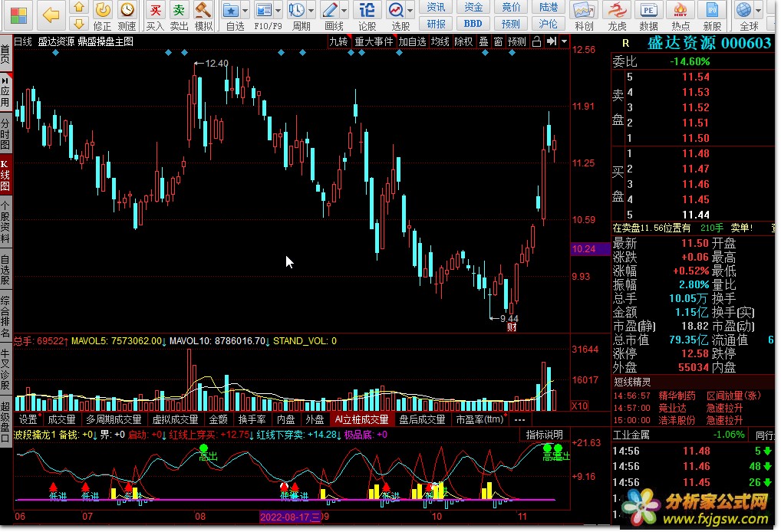The image size is (781, 532).
Task: Click the yellow up arrow icon
Action: tap(79, 7)
